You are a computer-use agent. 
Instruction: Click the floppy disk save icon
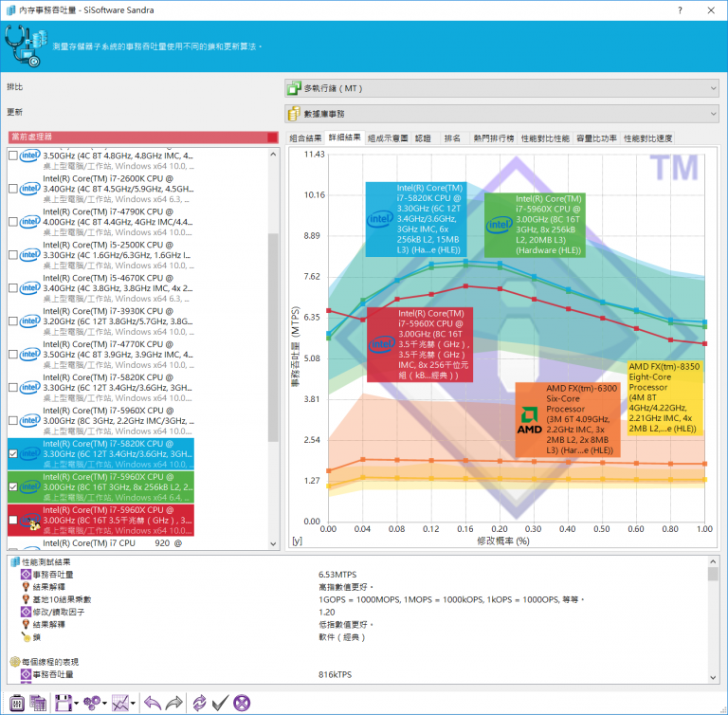(x=64, y=703)
